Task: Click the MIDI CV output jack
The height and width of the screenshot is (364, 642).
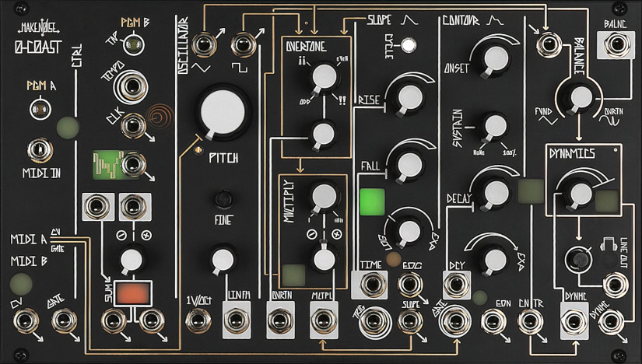Action: pyautogui.click(x=26, y=321)
